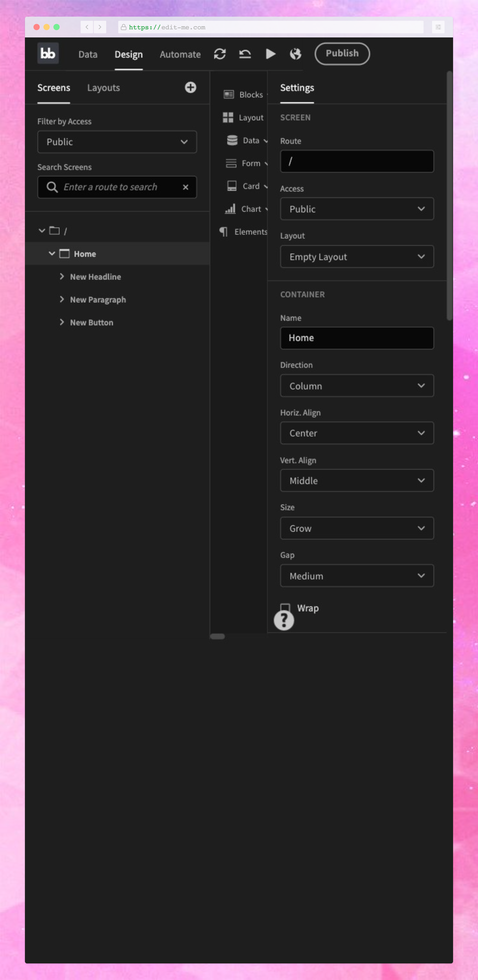Click the Route input field
The image size is (478, 980).
pyautogui.click(x=357, y=161)
